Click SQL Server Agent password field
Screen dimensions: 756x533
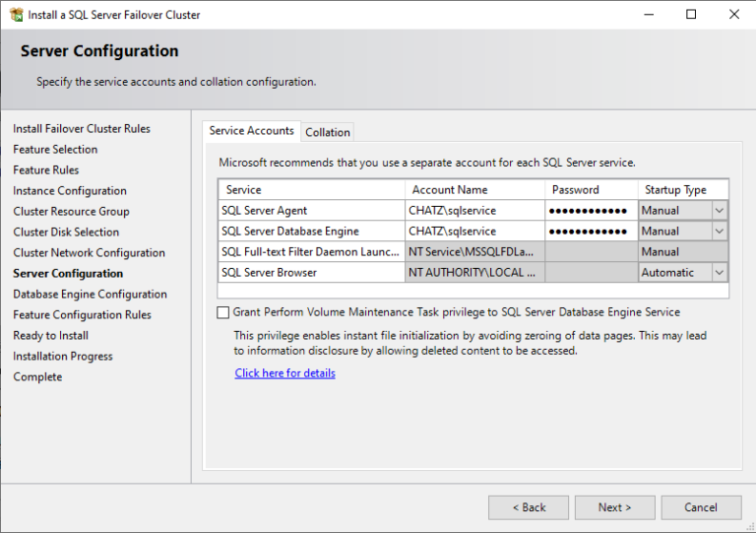591,211
